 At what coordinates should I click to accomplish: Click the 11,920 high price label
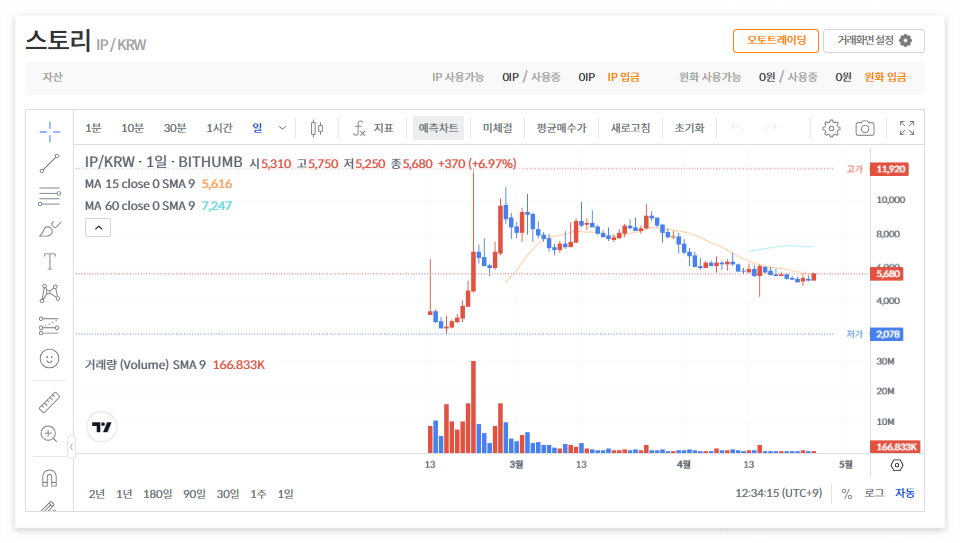pos(890,169)
